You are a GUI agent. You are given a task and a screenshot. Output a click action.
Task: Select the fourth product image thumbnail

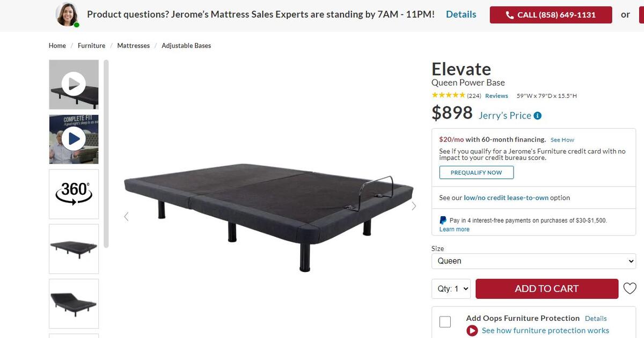coord(74,248)
